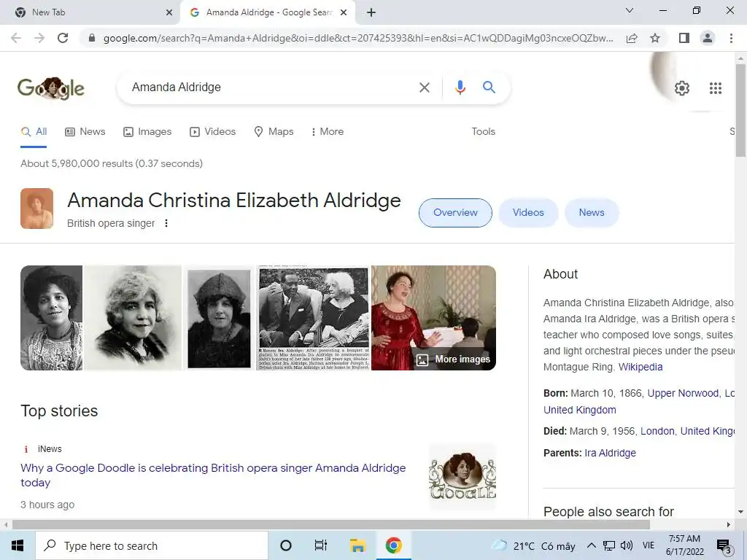
Task: Open the tab search chevron
Action: 630,10
